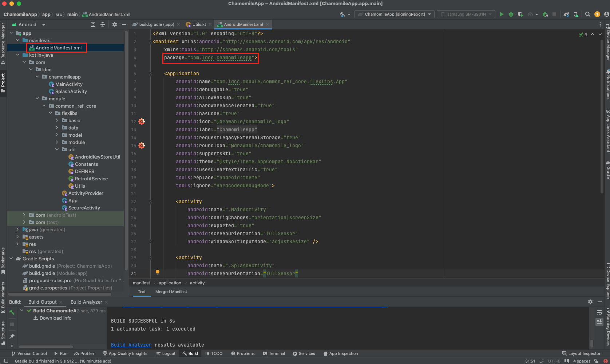Open the Logcat tool window tab
610x364 pixels.
coord(166,353)
